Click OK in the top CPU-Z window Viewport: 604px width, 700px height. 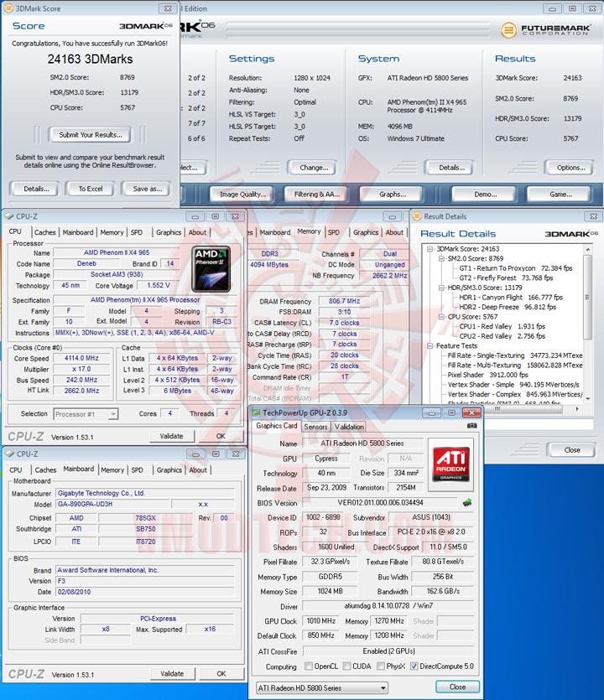click(221, 436)
